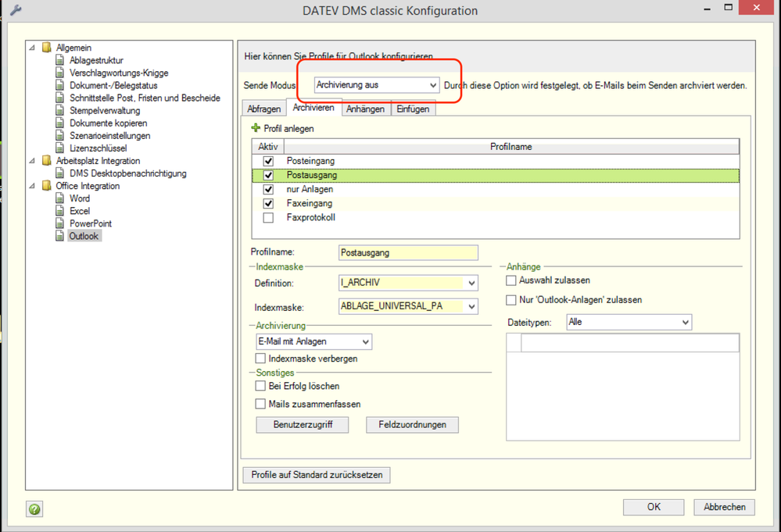Check Indexmaske verbergen
Screen dimensions: 781x532
pyautogui.click(x=260, y=359)
